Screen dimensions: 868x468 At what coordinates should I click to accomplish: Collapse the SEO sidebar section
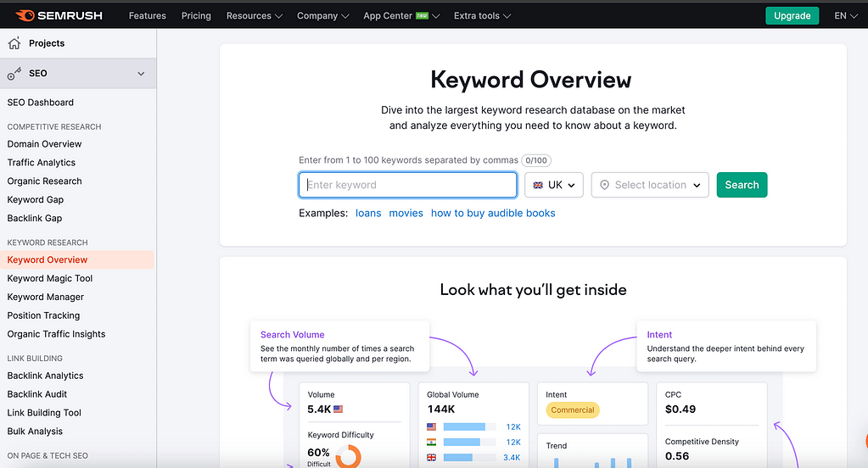pyautogui.click(x=141, y=74)
